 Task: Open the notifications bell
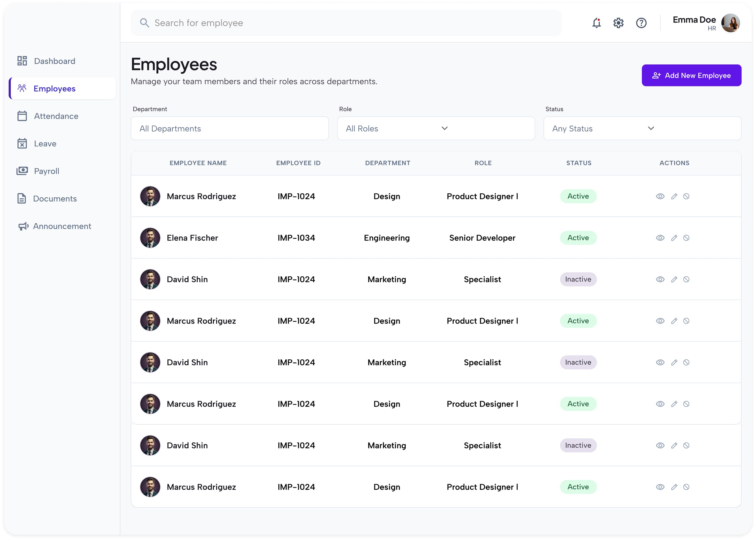pyautogui.click(x=596, y=23)
